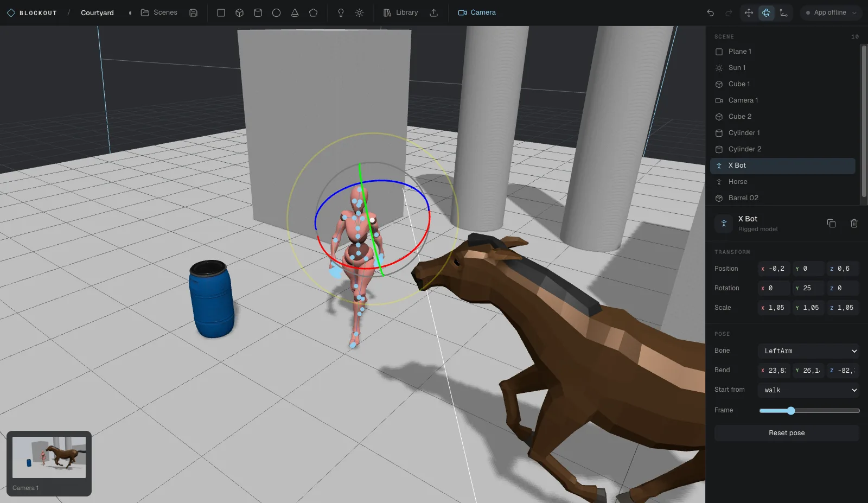Click the Blockout logo icon
This screenshot has width=868, height=503.
(11, 12)
